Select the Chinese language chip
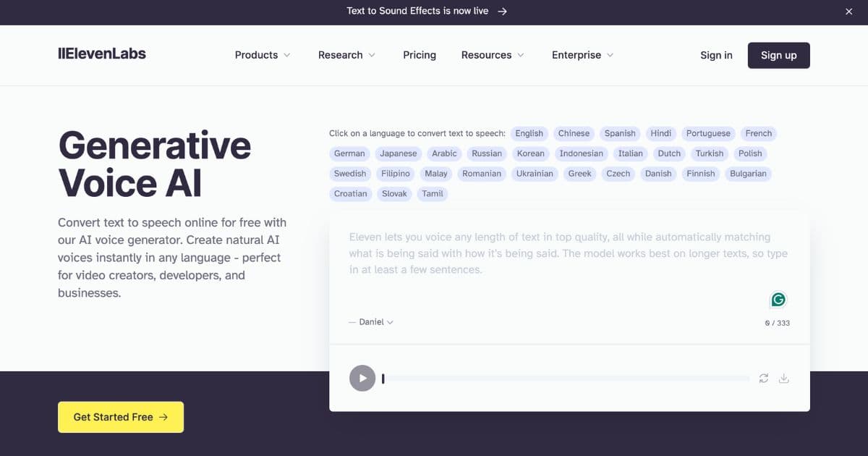 [574, 133]
